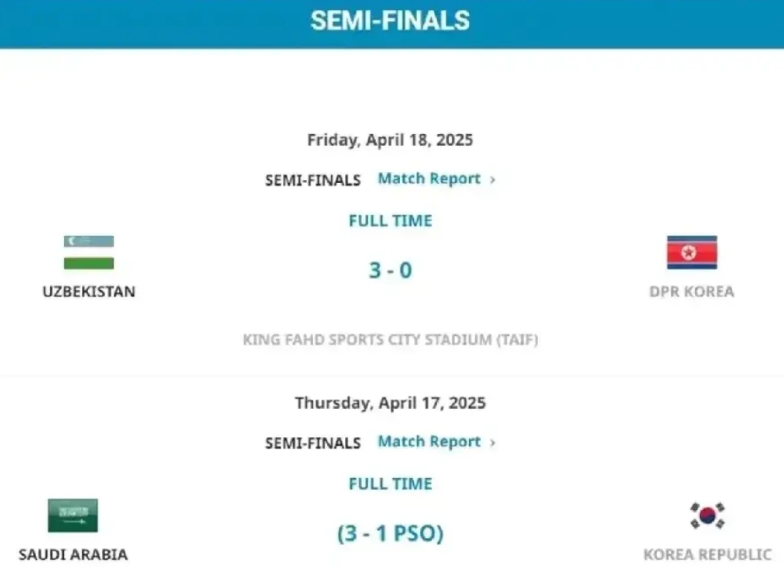Click the FULL TIME label above 3 - 0
This screenshot has height=583, width=784.
point(390,220)
